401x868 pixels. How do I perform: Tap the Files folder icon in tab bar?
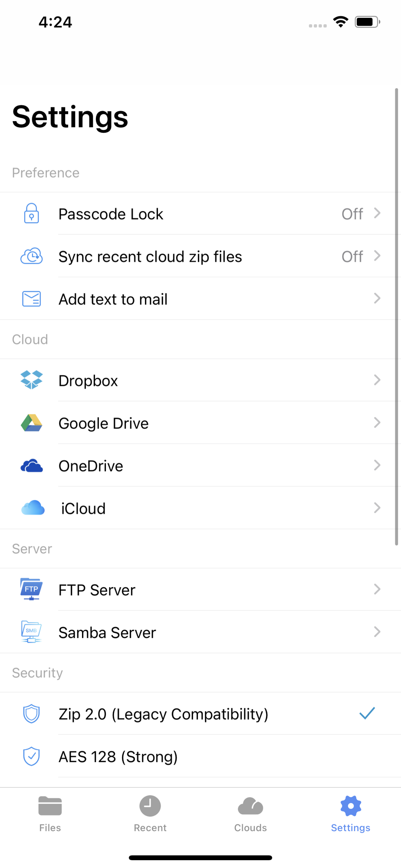50,806
